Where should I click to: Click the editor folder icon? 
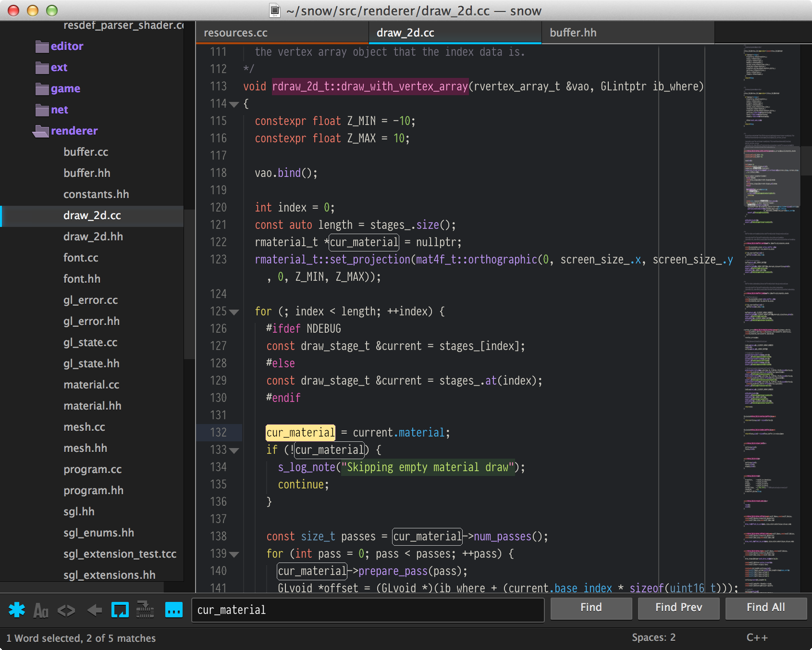coord(42,47)
